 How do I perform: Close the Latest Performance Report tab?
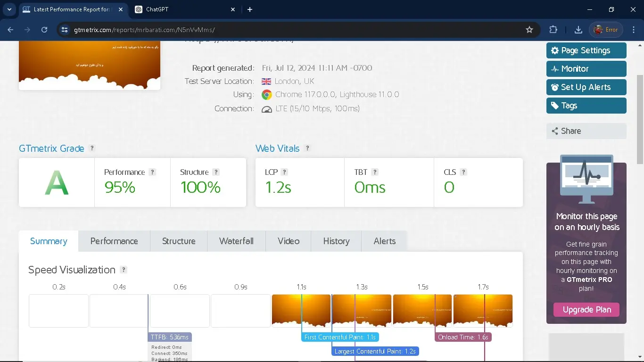click(x=120, y=9)
